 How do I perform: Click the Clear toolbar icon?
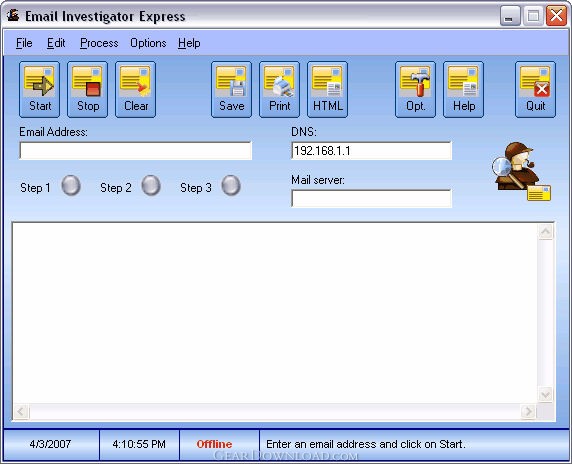point(136,89)
